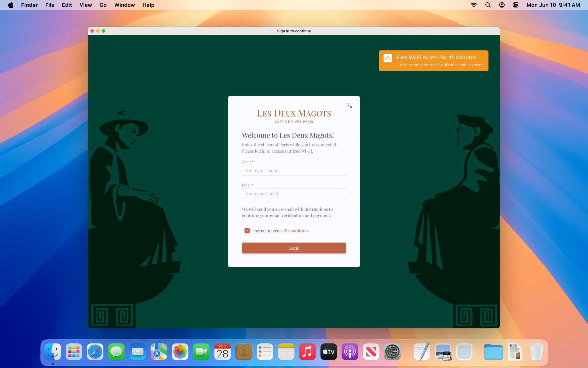Screen dimensions: 588x368
Task: Launch Safari from the Dock
Action: 95,352
